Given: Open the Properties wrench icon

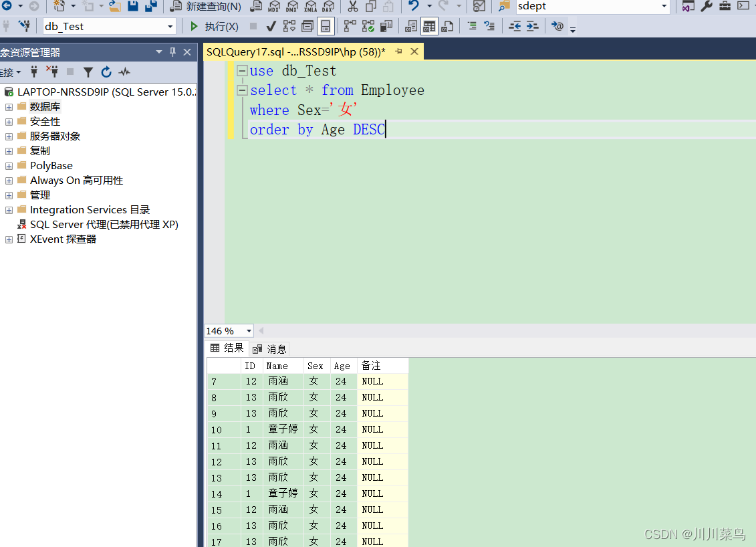Looking at the screenshot, I should tap(707, 6).
